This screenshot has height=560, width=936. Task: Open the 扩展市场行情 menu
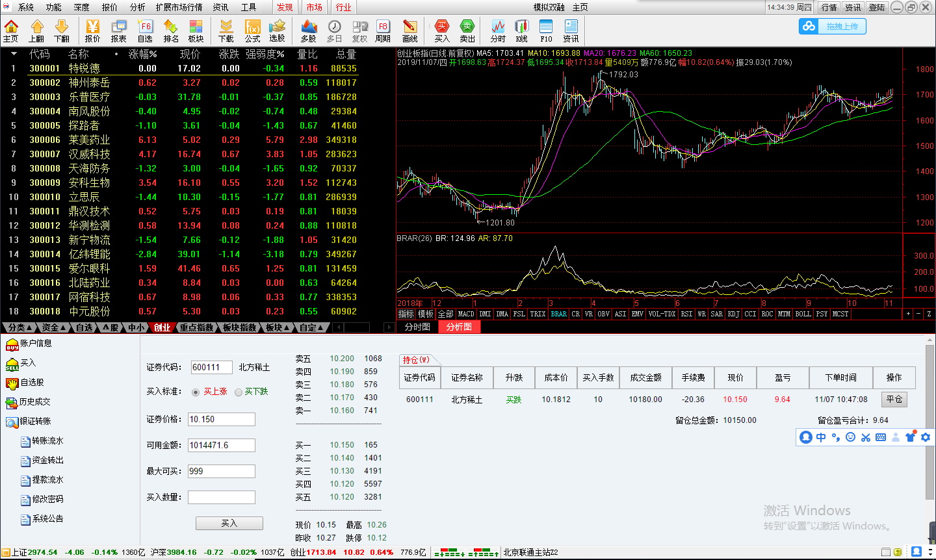[179, 7]
